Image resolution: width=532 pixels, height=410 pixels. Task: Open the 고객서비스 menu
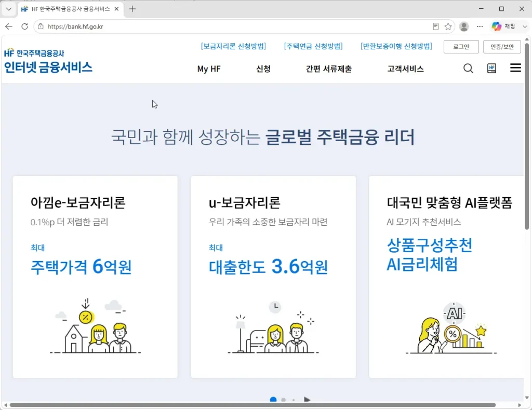tap(405, 69)
